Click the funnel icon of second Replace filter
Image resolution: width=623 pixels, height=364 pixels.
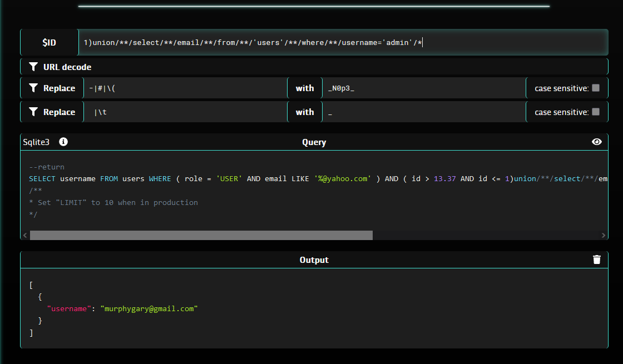(33, 112)
